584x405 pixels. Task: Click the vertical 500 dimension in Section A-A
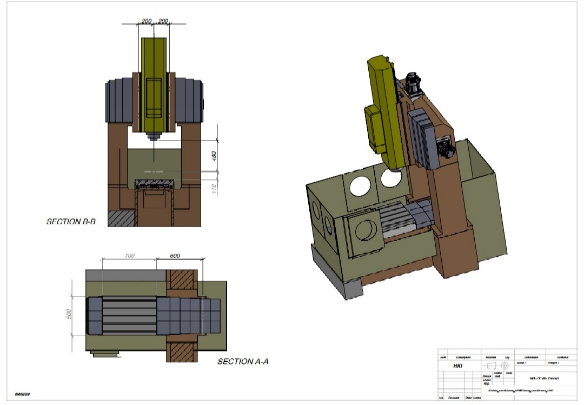[x=68, y=314]
